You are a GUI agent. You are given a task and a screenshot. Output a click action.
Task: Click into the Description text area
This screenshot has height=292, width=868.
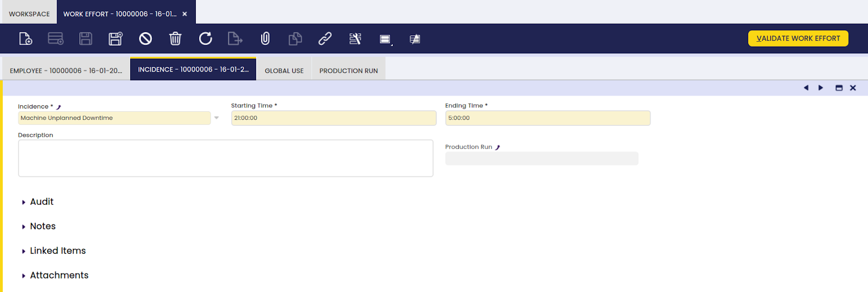[x=225, y=158]
